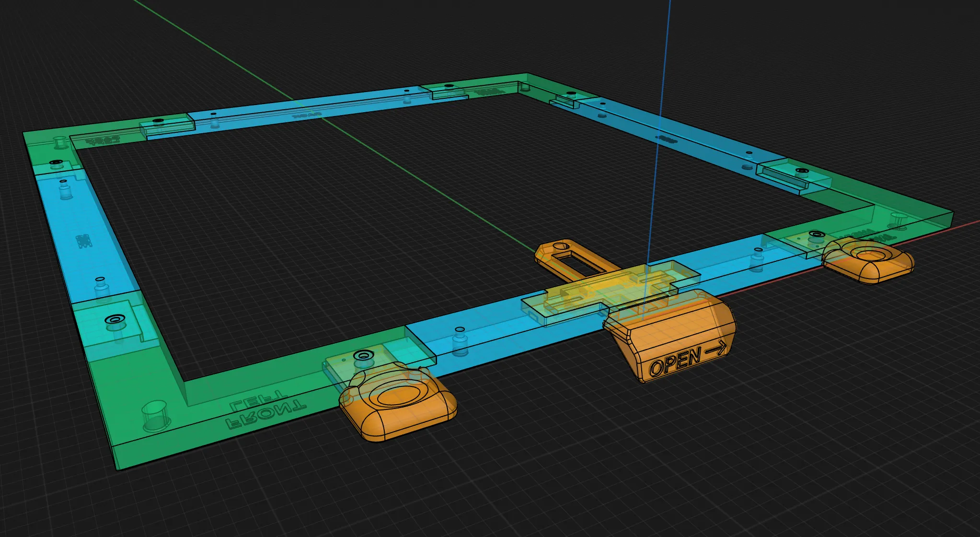Click the cylinder hole in front-left corner

point(156,416)
